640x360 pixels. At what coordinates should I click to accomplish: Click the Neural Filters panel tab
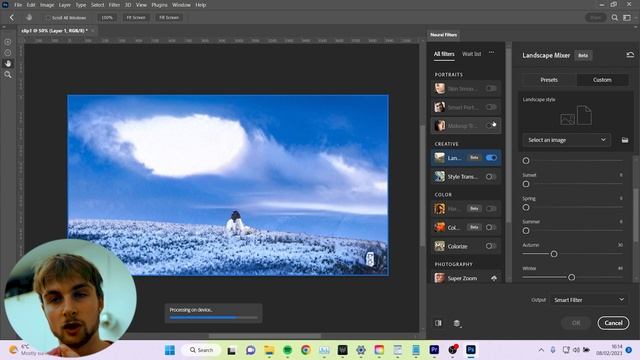(x=443, y=35)
